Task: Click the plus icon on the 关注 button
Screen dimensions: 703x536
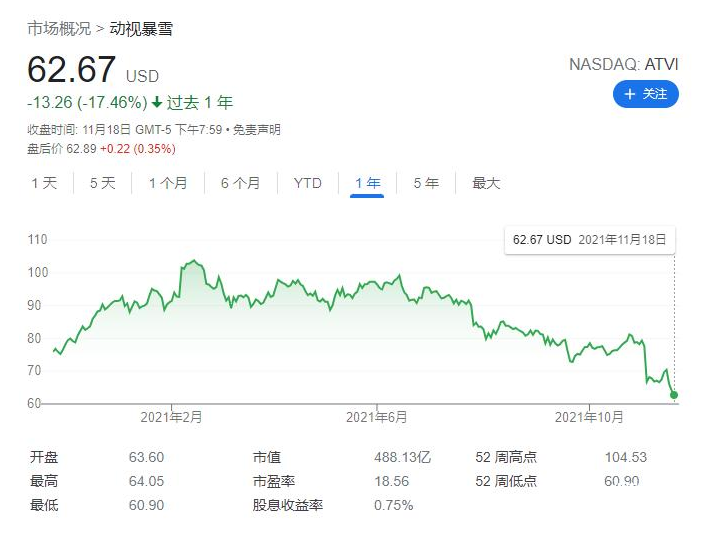Action: (x=630, y=94)
